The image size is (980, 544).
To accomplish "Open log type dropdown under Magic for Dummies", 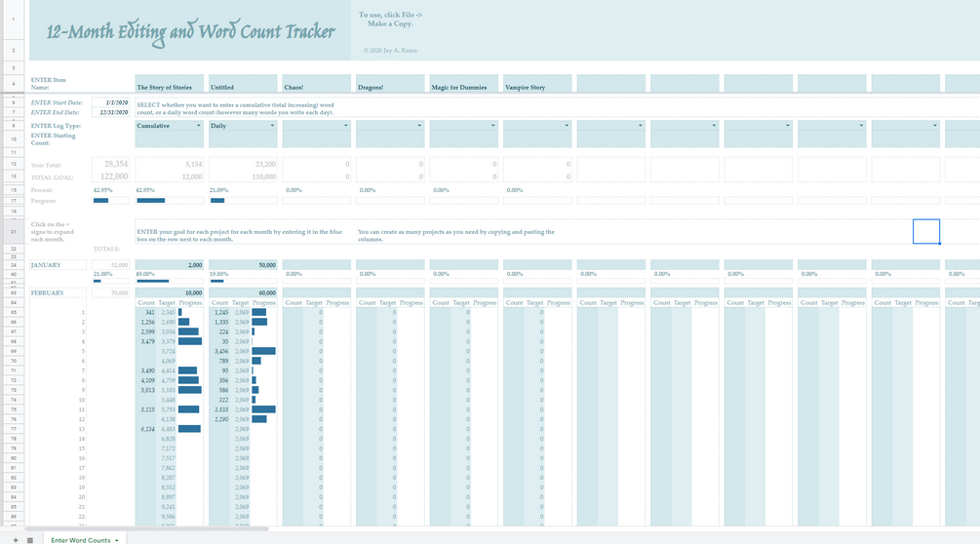I will 493,126.
